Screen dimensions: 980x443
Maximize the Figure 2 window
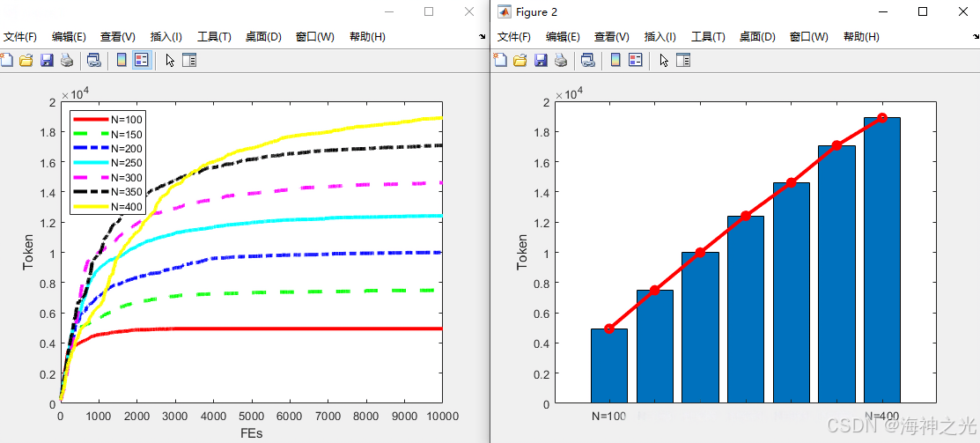tap(923, 11)
